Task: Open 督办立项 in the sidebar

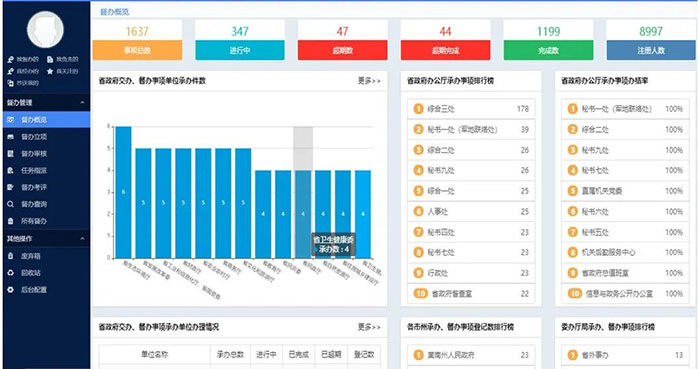Action: (46, 137)
